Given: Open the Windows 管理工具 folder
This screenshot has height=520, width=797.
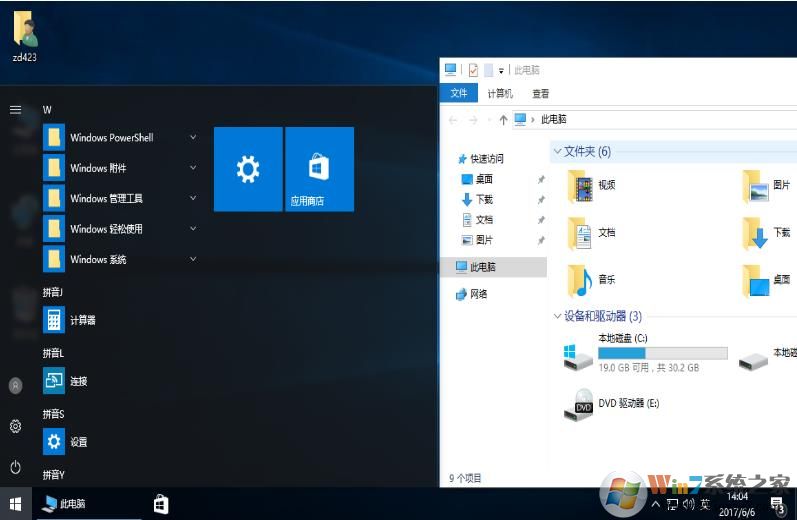Looking at the screenshot, I should (121, 198).
